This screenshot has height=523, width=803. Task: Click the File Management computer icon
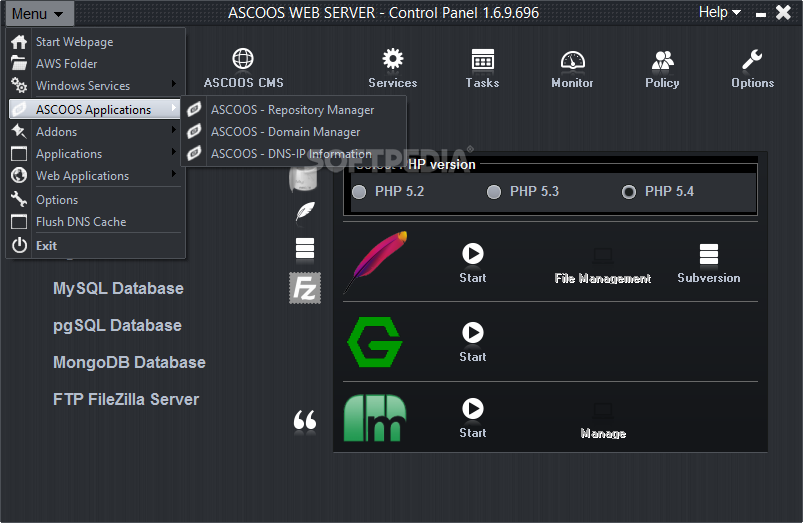(x=603, y=255)
